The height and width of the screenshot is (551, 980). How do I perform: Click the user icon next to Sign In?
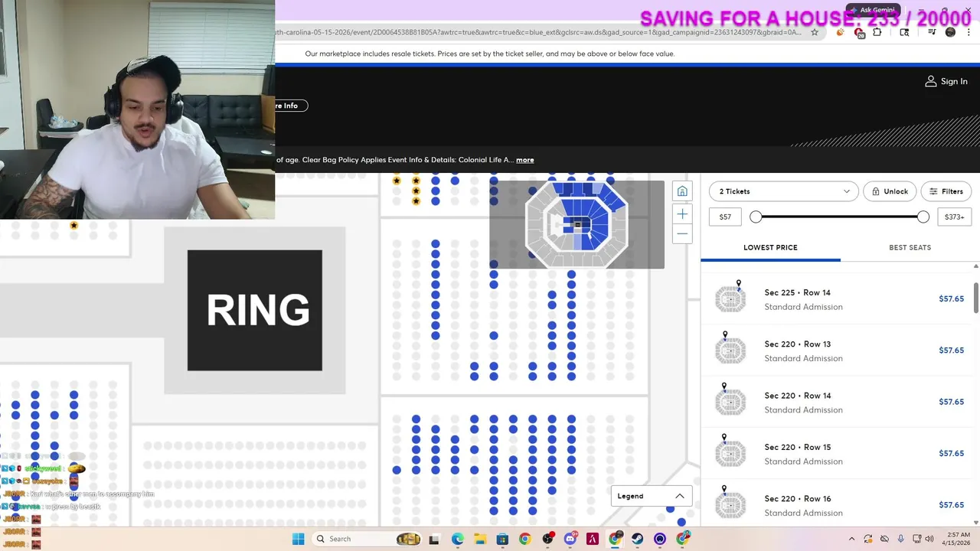(x=931, y=81)
